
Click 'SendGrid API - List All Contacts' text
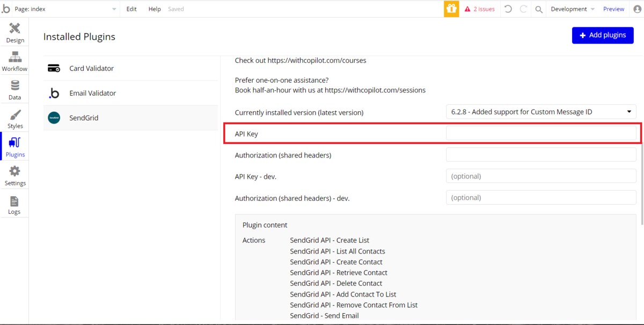(338, 251)
